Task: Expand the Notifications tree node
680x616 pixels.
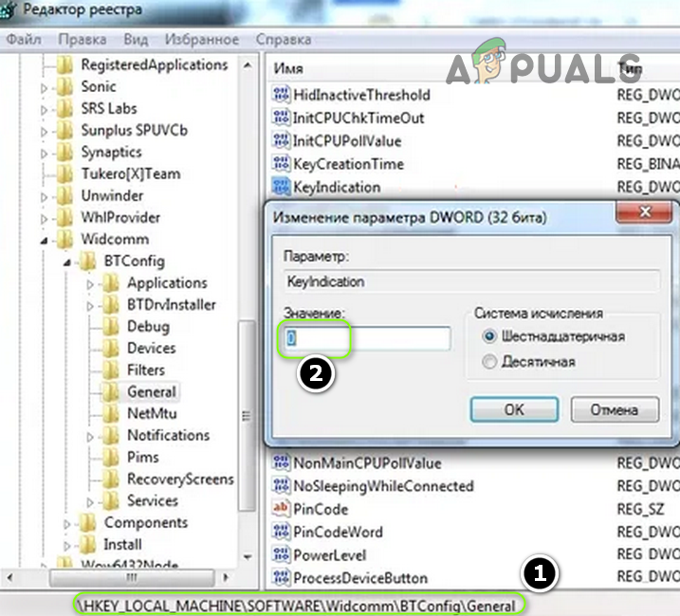Action: click(90, 437)
